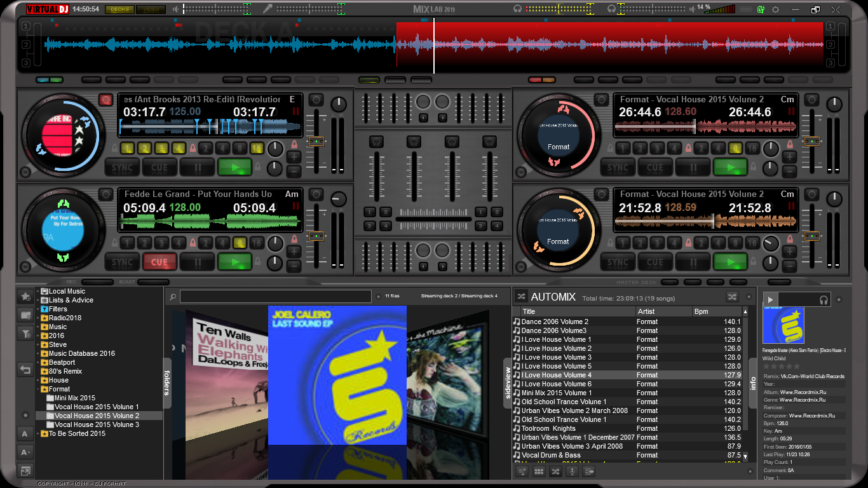Select the Joel Calero Last Sound EP cover
The width and height of the screenshot is (868, 488).
337,375
